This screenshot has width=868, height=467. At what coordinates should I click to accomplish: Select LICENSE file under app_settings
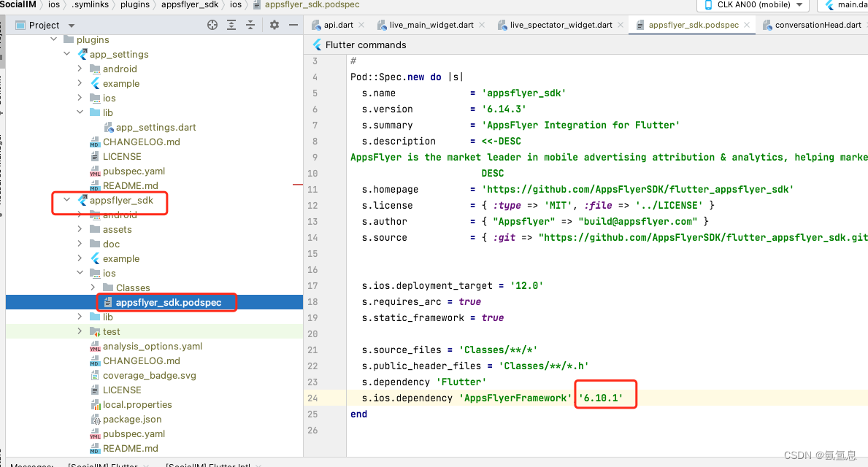tap(122, 157)
